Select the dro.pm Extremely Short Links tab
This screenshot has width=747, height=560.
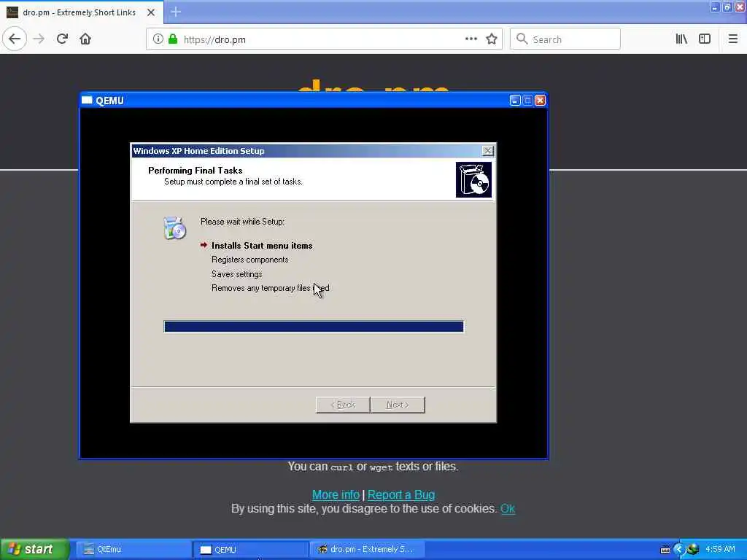pyautogui.click(x=82, y=12)
